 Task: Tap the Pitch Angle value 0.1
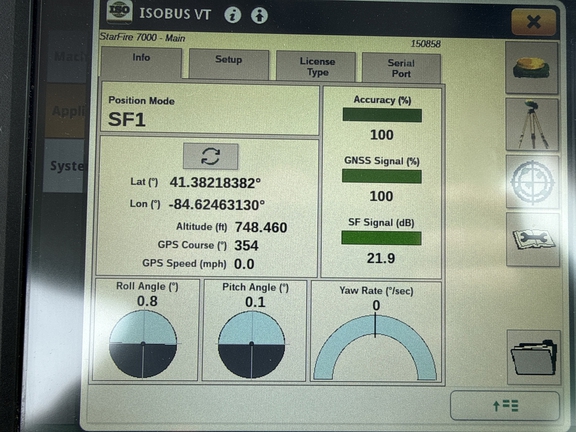[x=255, y=302]
